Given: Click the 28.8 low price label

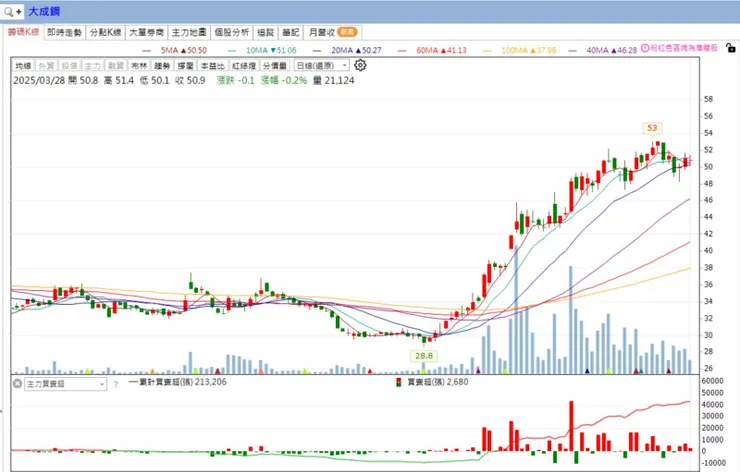Looking at the screenshot, I should [424, 356].
